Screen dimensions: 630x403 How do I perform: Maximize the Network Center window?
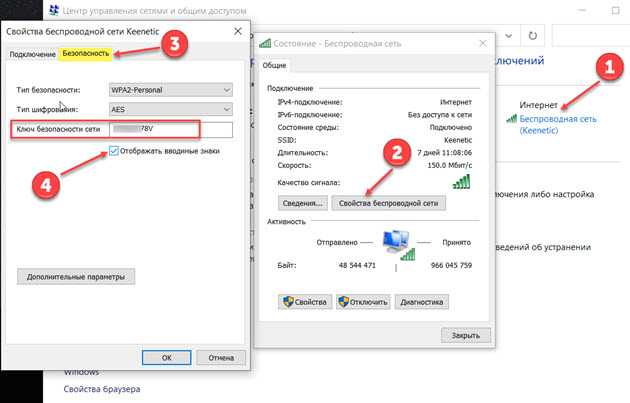(x=616, y=10)
